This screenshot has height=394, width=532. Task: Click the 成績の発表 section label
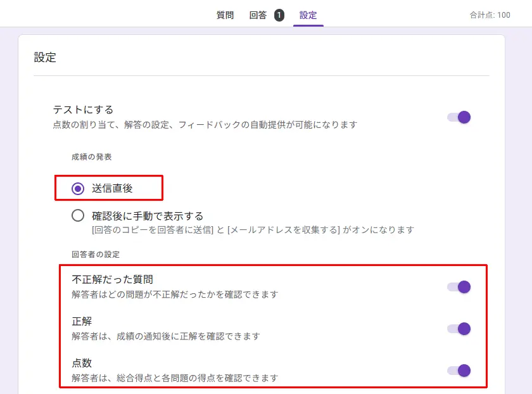pos(92,157)
